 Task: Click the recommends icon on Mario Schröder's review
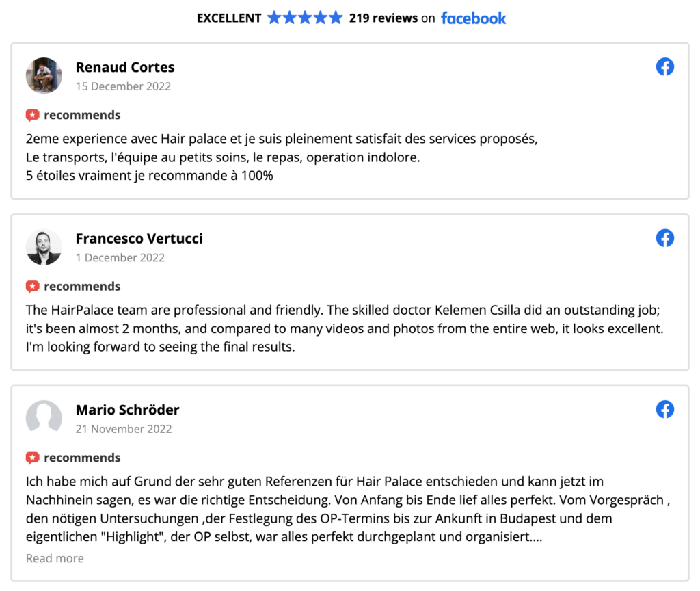click(x=32, y=457)
